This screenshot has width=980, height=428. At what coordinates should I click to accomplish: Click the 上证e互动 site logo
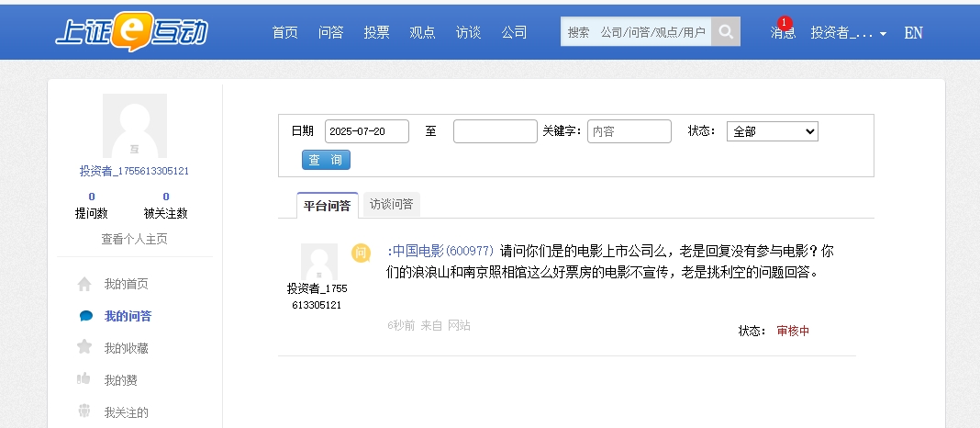[131, 31]
